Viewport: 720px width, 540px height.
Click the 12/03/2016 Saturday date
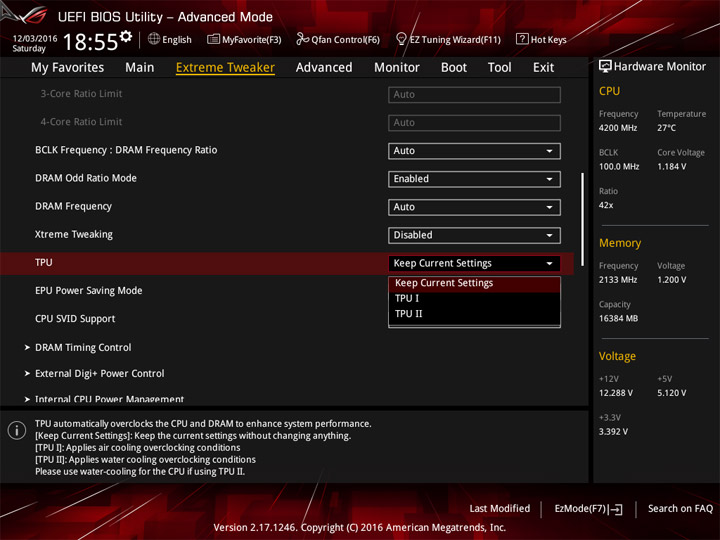click(34, 43)
